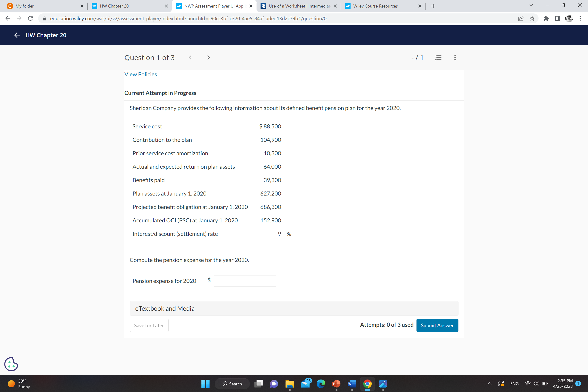Open the View Policies link

(140, 74)
